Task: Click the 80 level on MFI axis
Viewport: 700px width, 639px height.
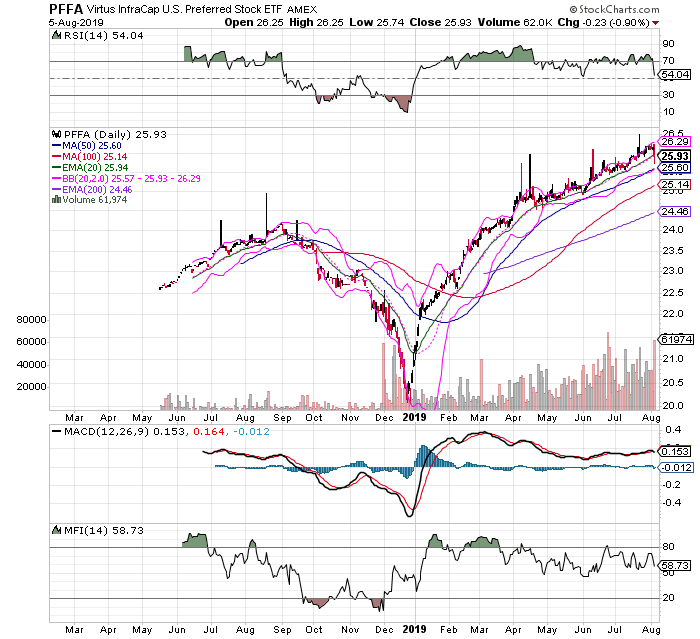Action: click(668, 547)
